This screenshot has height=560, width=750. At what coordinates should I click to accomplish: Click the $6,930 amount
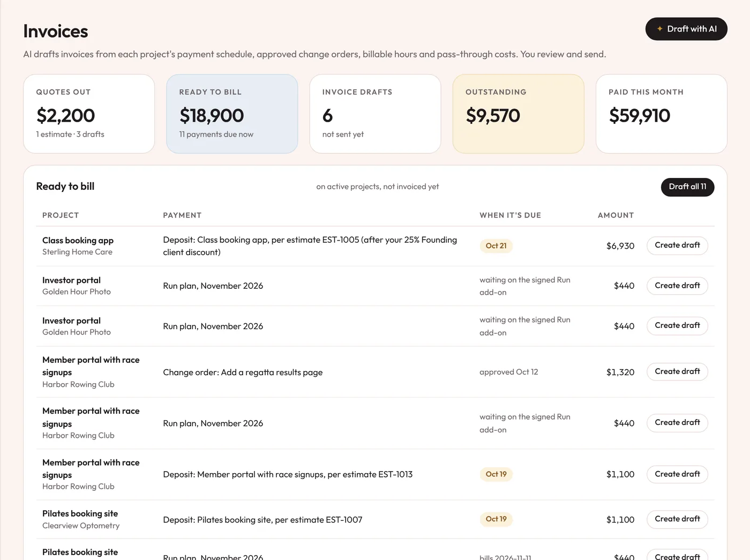pyautogui.click(x=620, y=246)
